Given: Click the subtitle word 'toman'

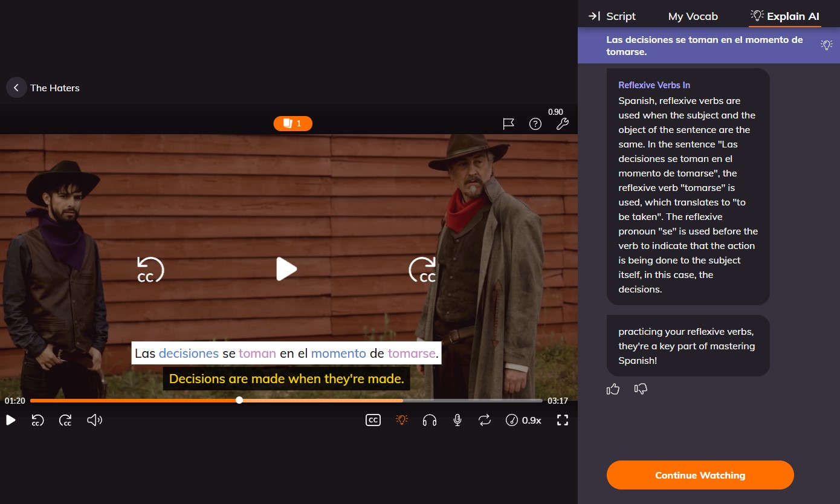Looking at the screenshot, I should [257, 354].
